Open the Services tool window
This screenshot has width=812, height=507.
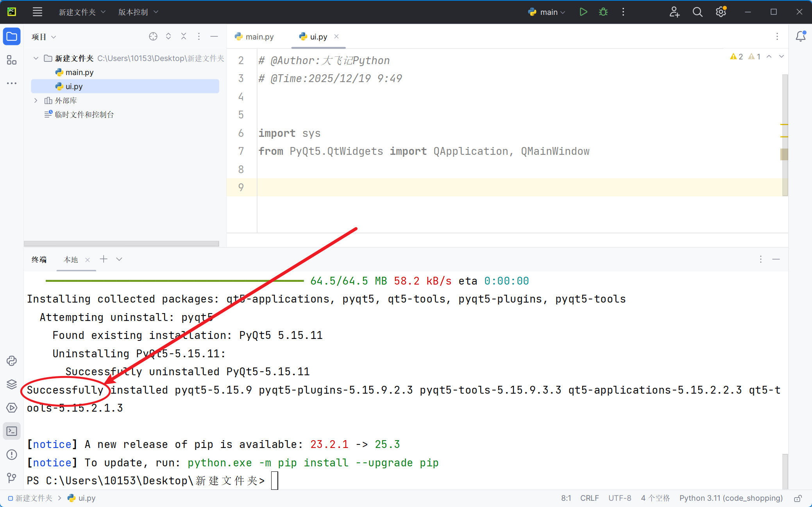coord(12,408)
